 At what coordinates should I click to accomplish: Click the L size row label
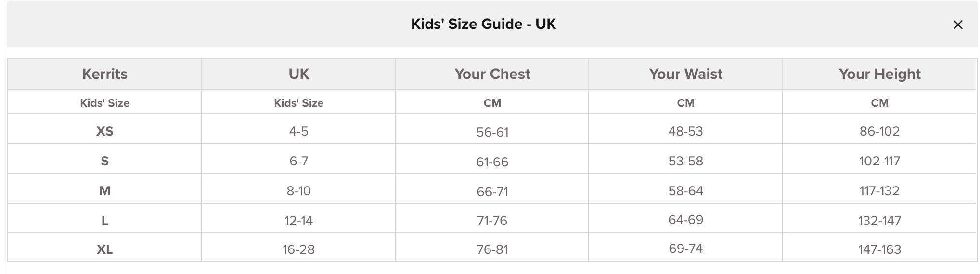coord(104,221)
